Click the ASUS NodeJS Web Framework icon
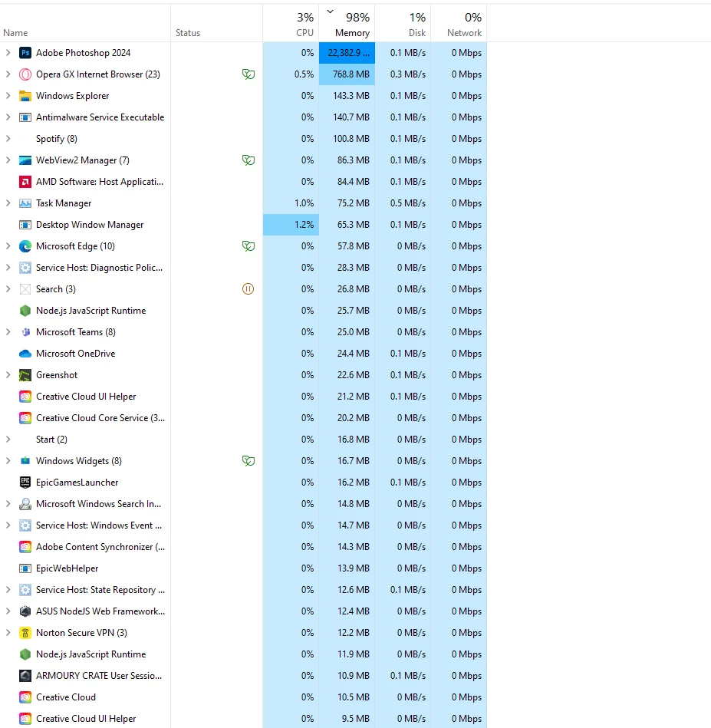Viewport: 711px width, 728px height. coord(25,611)
